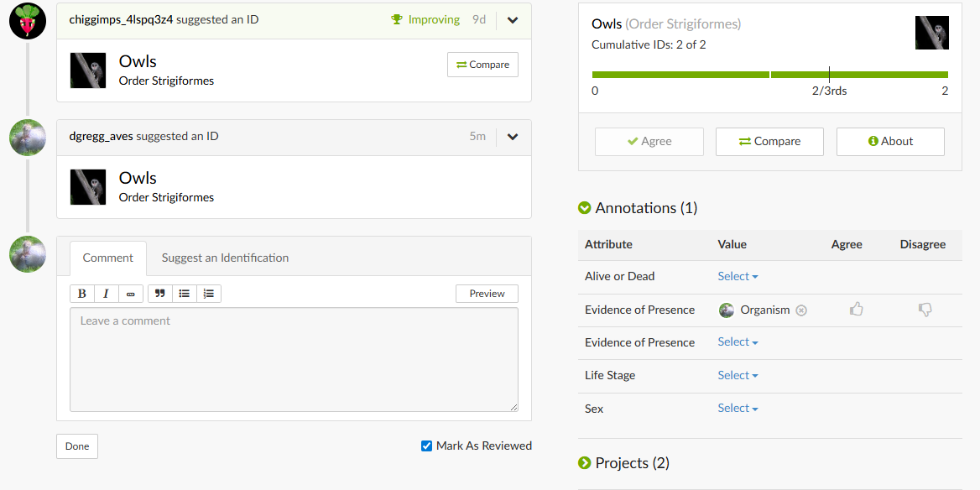Click in the Leave a comment text box
The image size is (980, 490).
click(294, 361)
